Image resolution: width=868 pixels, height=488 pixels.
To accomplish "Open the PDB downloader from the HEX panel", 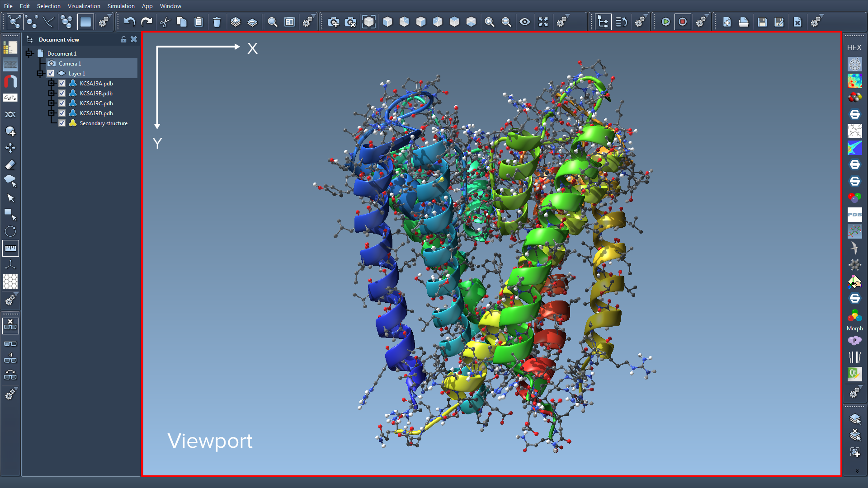I will point(854,215).
